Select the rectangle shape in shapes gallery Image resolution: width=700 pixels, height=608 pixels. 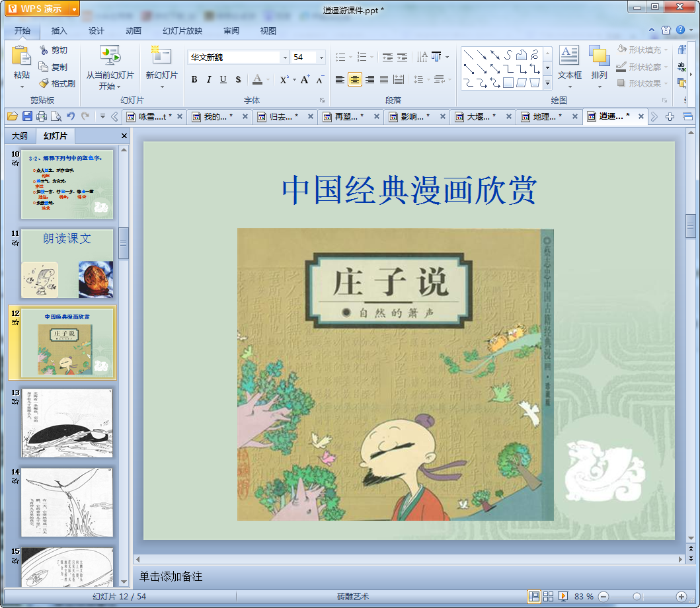[x=508, y=83]
